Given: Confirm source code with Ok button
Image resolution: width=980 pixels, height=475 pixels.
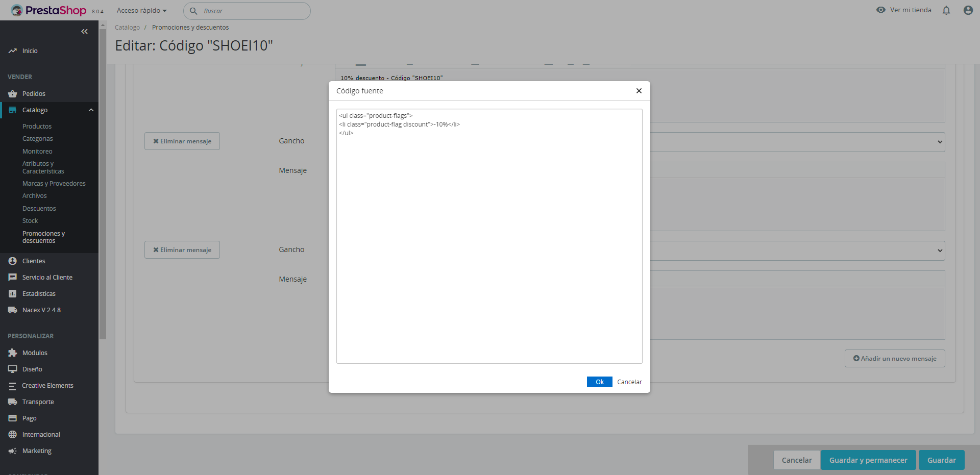Looking at the screenshot, I should [599, 382].
